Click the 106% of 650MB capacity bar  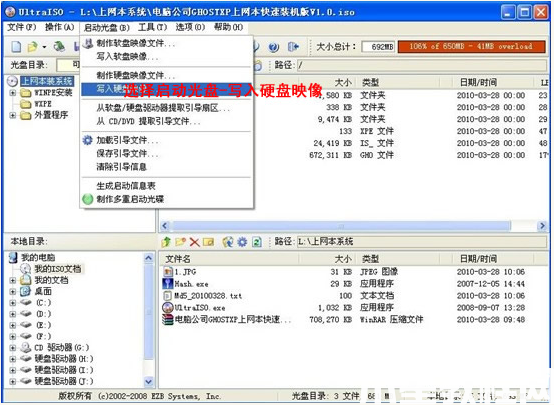[471, 47]
